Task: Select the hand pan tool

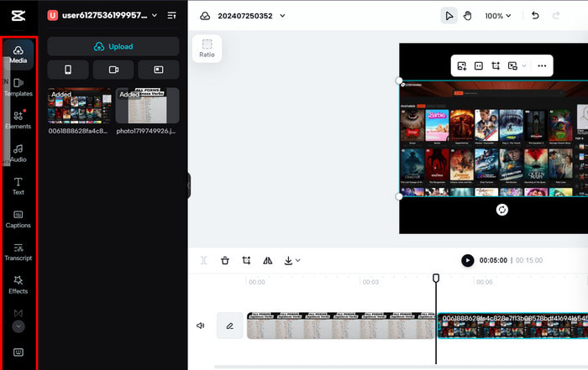Action: [x=467, y=16]
